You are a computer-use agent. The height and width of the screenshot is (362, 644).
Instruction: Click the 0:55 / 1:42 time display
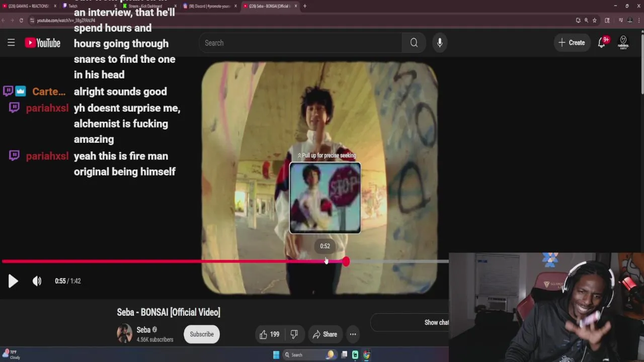68,281
